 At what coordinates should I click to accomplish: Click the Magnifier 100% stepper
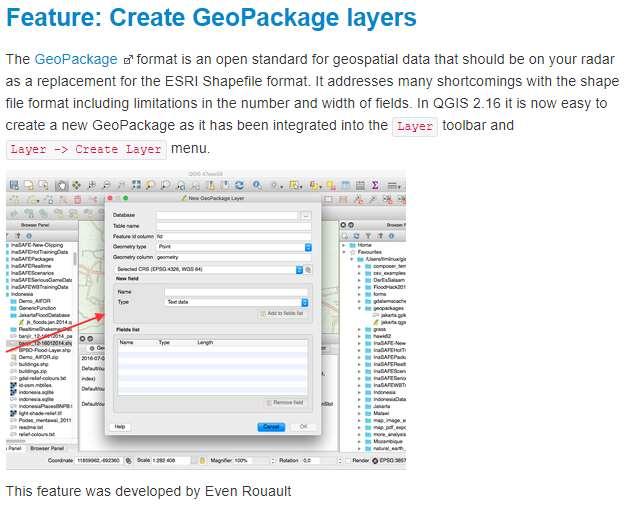pyautogui.click(x=273, y=460)
